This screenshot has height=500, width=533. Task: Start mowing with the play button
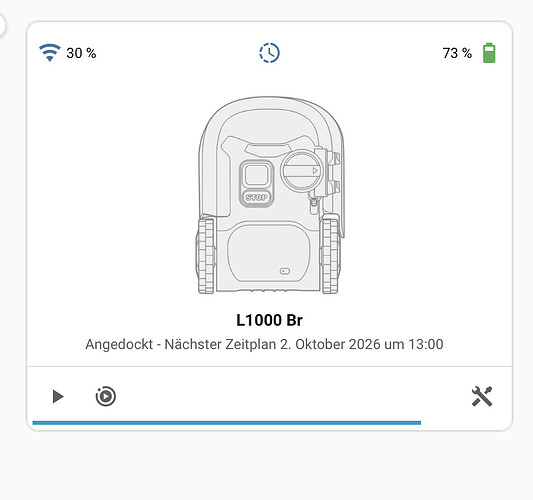58,396
